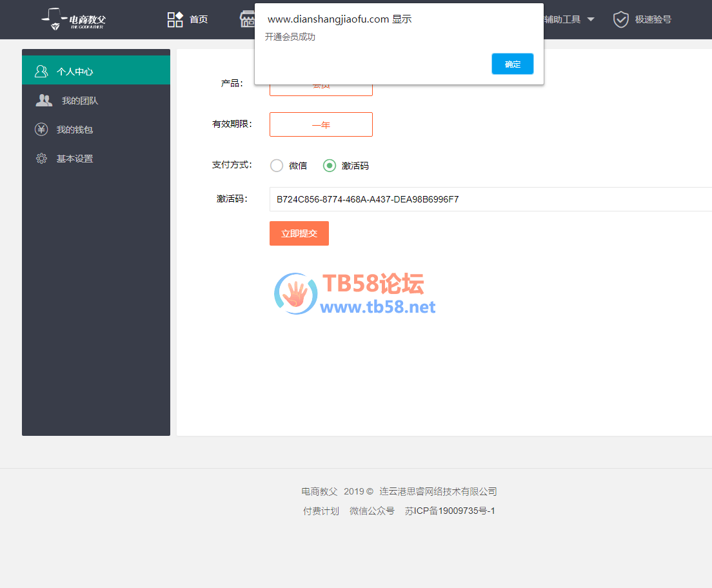The width and height of the screenshot is (712, 588).
Task: Confirm the alert with the 确定 button
Action: tap(512, 64)
